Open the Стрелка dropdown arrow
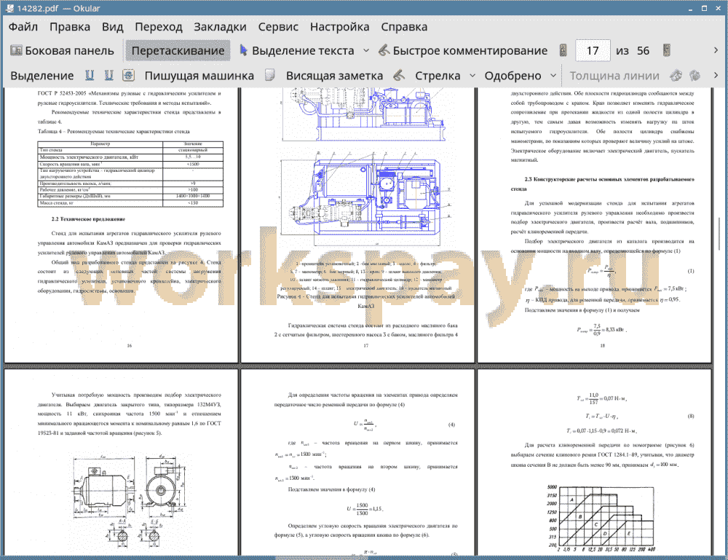The width and height of the screenshot is (728, 560). [472, 76]
